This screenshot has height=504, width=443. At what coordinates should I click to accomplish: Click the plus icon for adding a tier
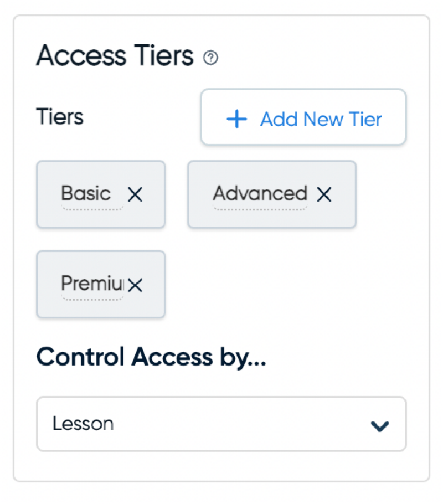236,119
